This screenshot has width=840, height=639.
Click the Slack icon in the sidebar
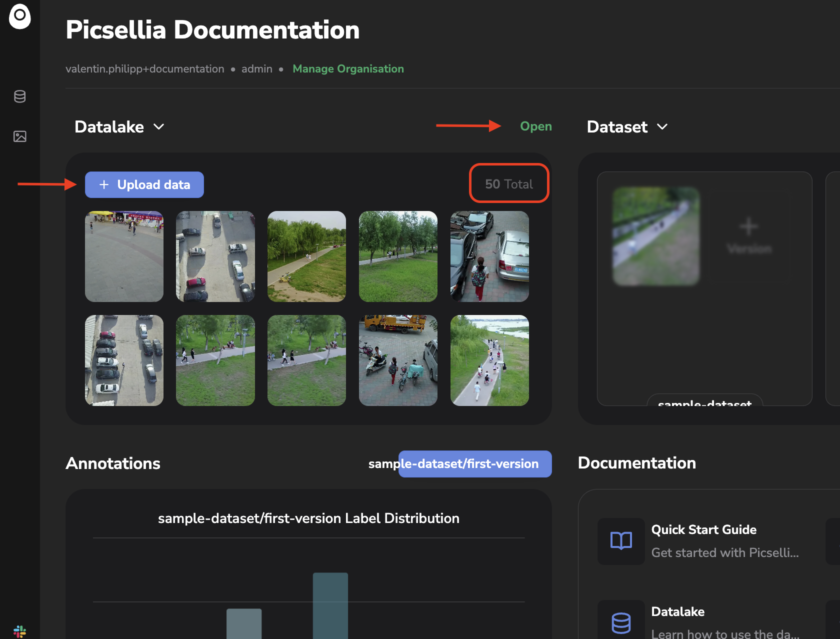(20, 631)
